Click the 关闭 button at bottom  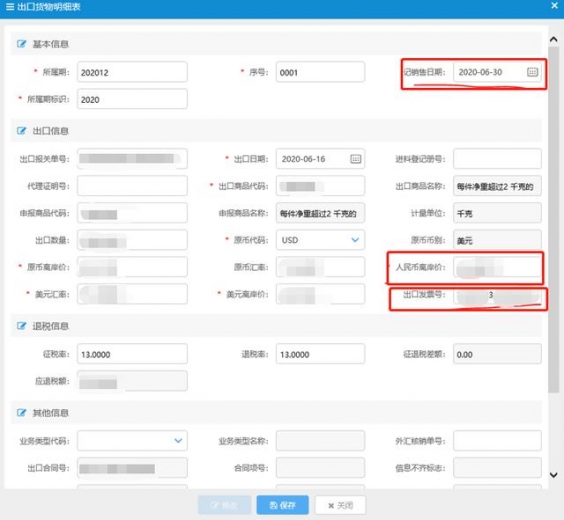[340, 505]
